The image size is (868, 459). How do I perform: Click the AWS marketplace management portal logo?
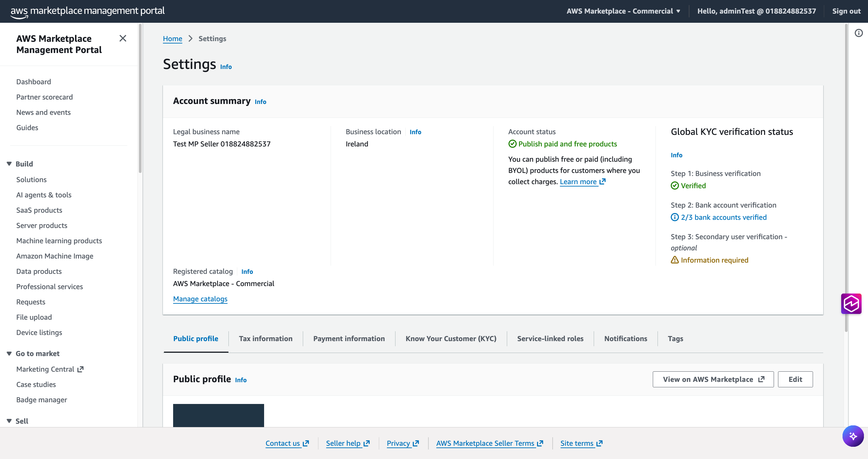pos(88,12)
